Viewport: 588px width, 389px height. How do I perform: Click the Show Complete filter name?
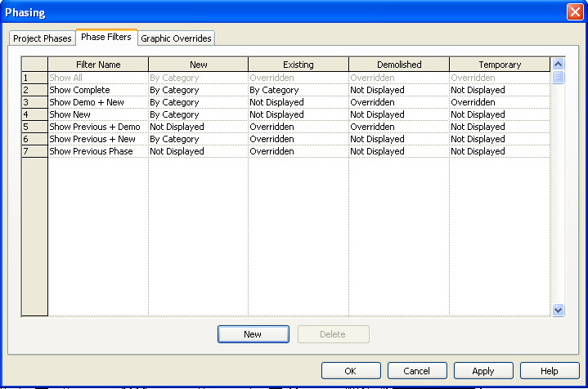pos(97,90)
